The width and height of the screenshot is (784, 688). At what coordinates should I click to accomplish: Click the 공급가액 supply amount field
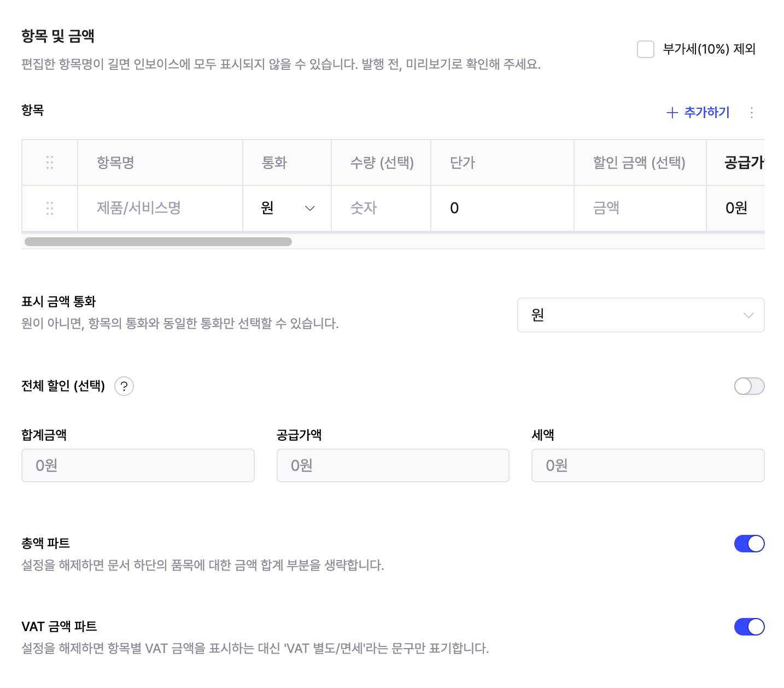point(393,465)
